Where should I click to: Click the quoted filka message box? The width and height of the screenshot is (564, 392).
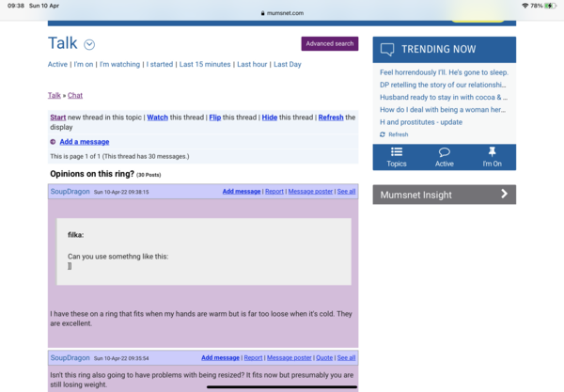204,251
